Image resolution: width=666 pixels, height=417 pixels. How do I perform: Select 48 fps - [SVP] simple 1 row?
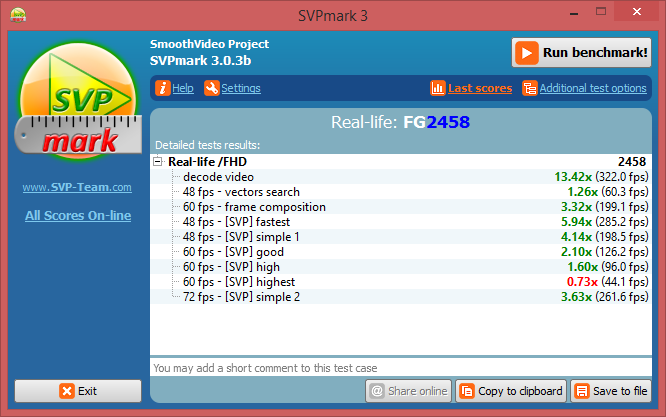tap(401, 237)
